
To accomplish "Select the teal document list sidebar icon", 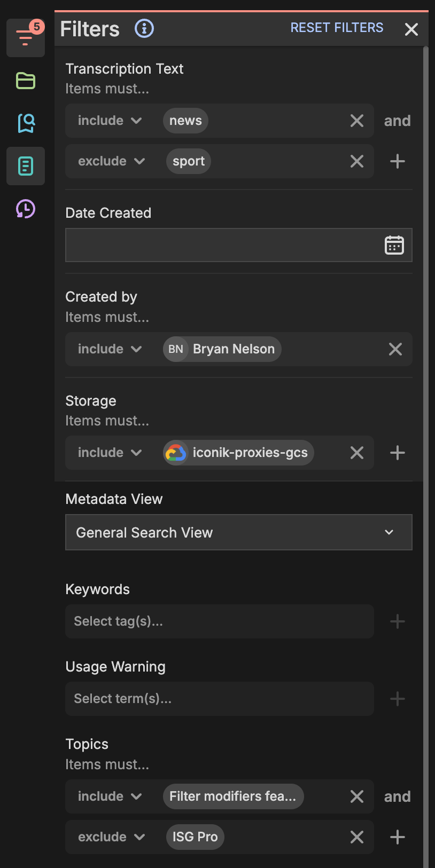I will 26,166.
